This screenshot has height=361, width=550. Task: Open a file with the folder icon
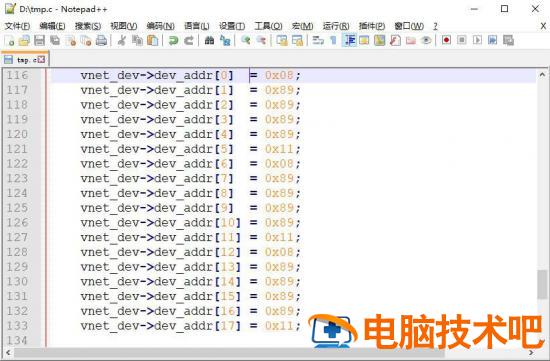tap(24, 41)
